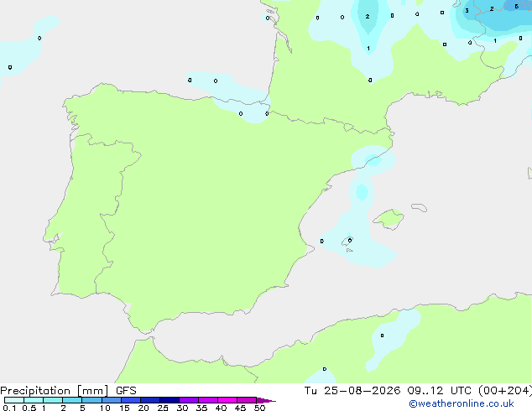Viewport: 532px width, 411px height.
Task: Click the '15' legend scale label
Action: (x=124, y=408)
